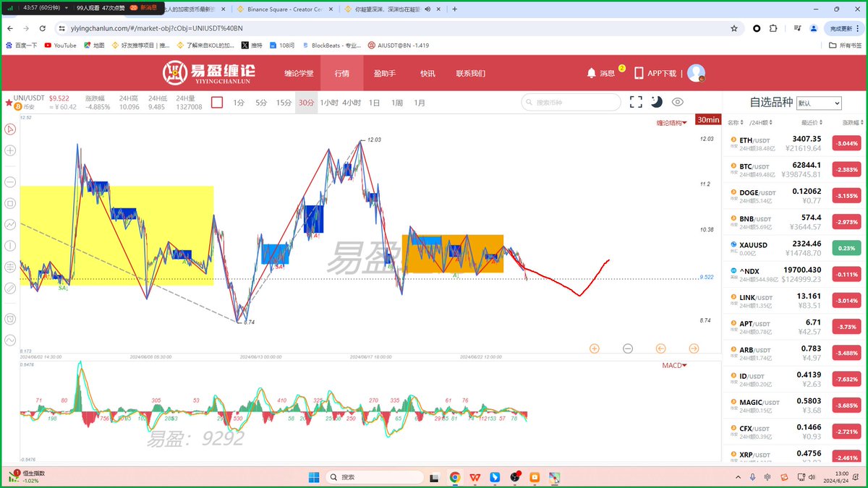
Task: Switch chart to 1周 timeframe
Action: point(397,103)
